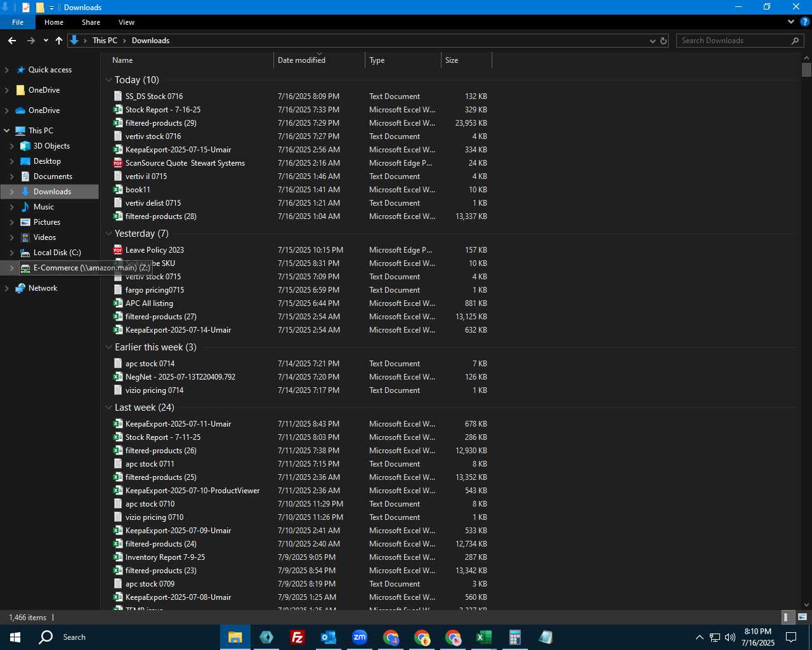812x650 pixels.
Task: Open the File menu
Action: [x=18, y=22]
